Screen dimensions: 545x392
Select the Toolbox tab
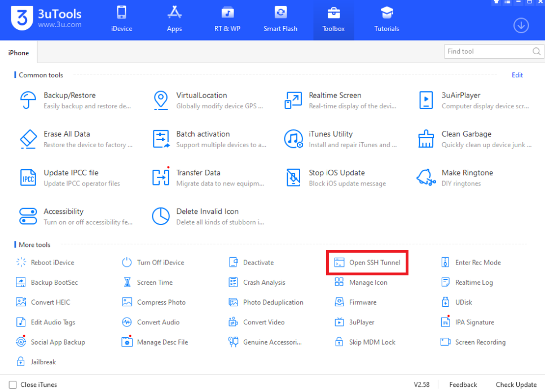[x=333, y=20]
